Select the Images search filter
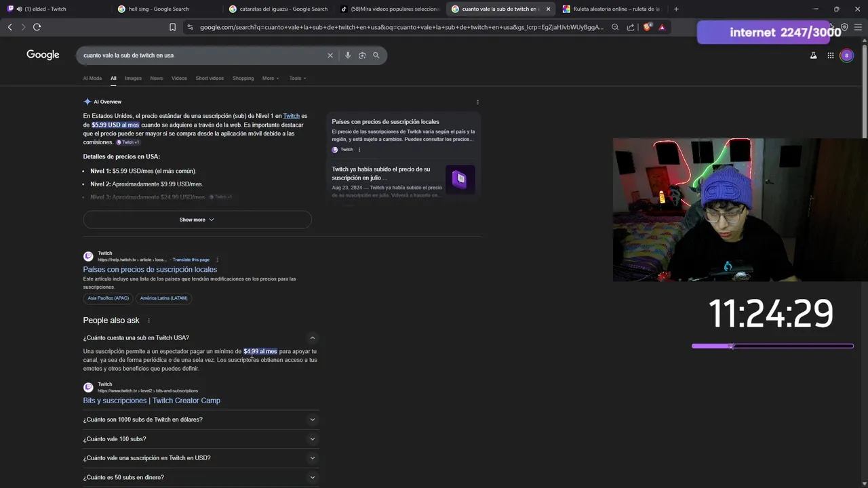868x488 pixels. pyautogui.click(x=133, y=79)
